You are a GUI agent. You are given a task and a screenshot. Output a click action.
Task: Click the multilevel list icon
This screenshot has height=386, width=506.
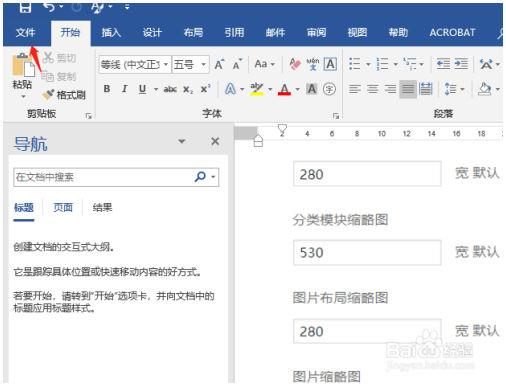[x=410, y=64]
